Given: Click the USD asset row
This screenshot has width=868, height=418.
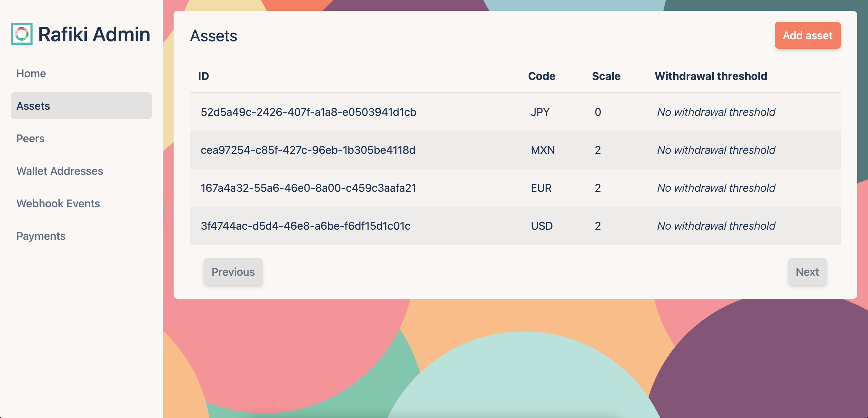Looking at the screenshot, I should coord(305,226).
